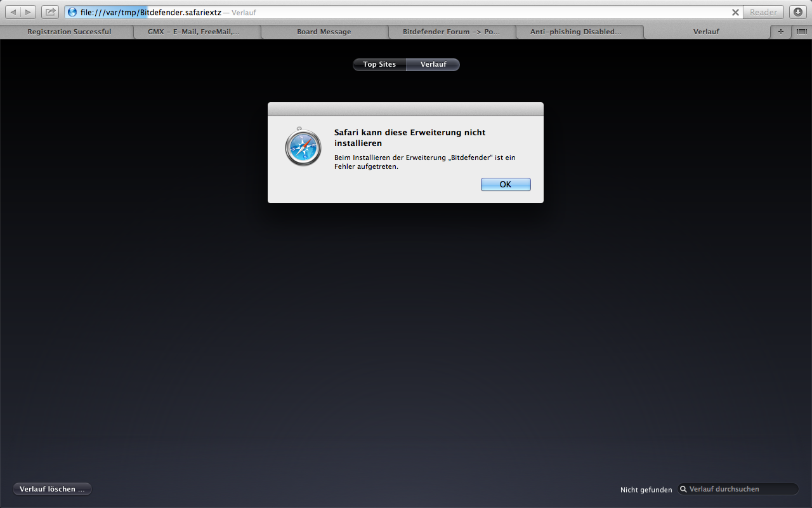The height and width of the screenshot is (508, 812).
Task: Click the magnifier icon in the history search field
Action: tap(683, 489)
